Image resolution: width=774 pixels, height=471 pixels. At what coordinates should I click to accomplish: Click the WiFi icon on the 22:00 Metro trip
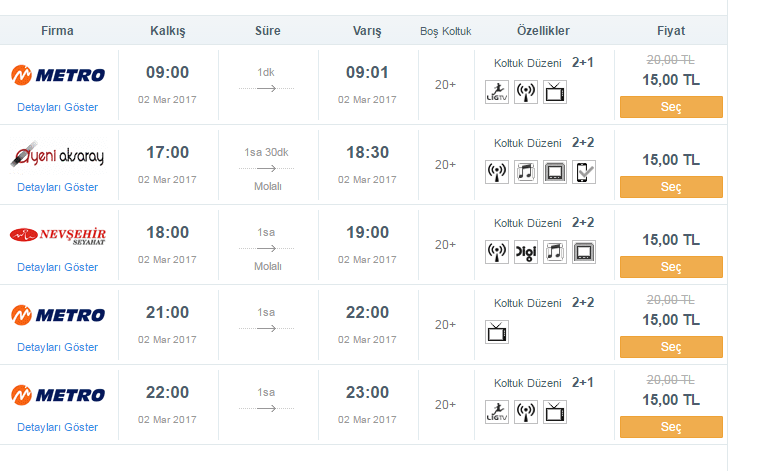click(x=526, y=411)
